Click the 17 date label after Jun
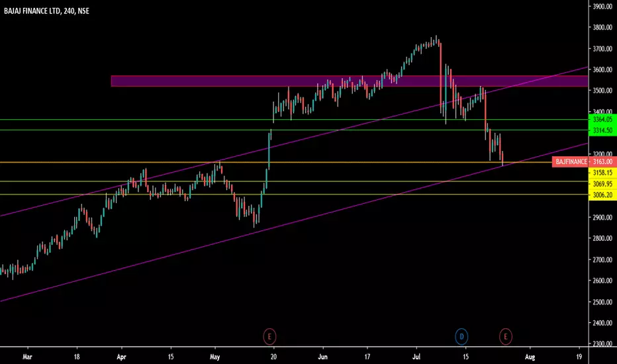The image size is (617, 364). click(x=367, y=357)
